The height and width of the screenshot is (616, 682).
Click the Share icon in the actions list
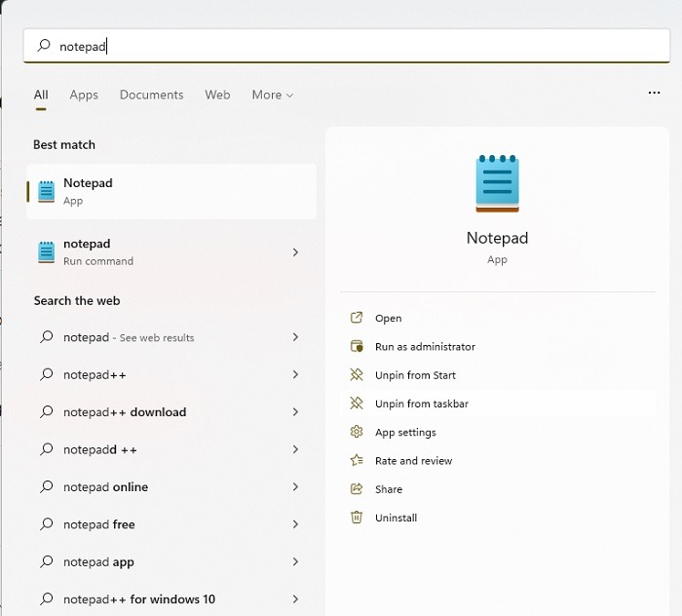(x=357, y=489)
